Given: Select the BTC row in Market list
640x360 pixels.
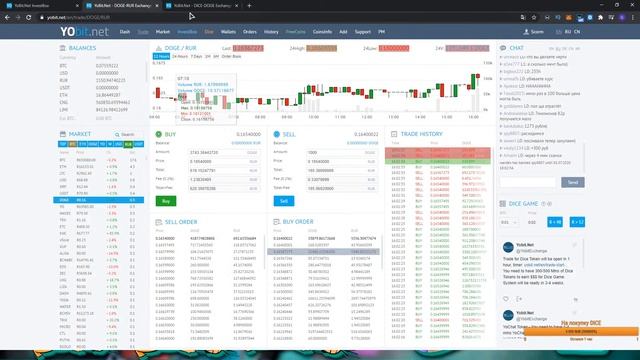Looking at the screenshot, I should 98,160.
